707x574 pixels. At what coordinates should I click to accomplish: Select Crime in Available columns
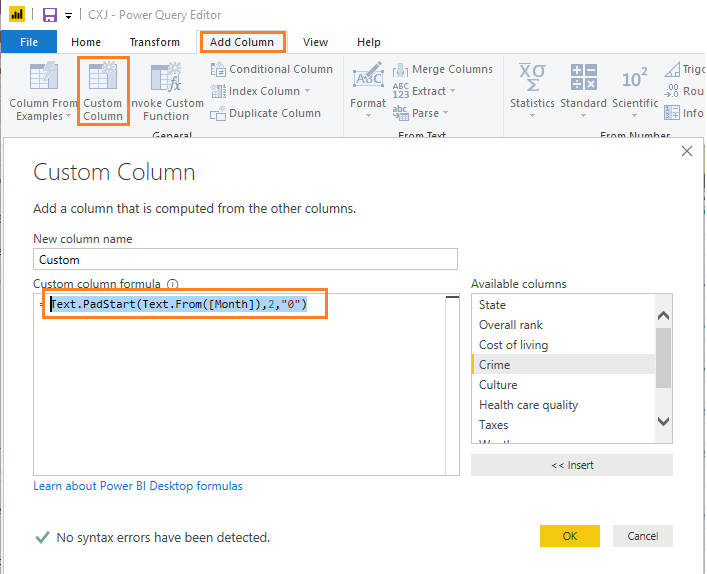[563, 365]
